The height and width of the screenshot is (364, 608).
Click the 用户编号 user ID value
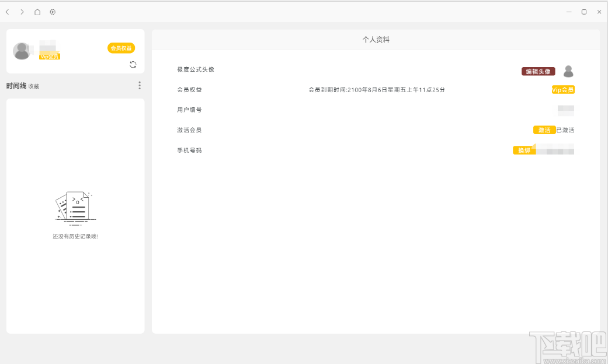point(565,110)
